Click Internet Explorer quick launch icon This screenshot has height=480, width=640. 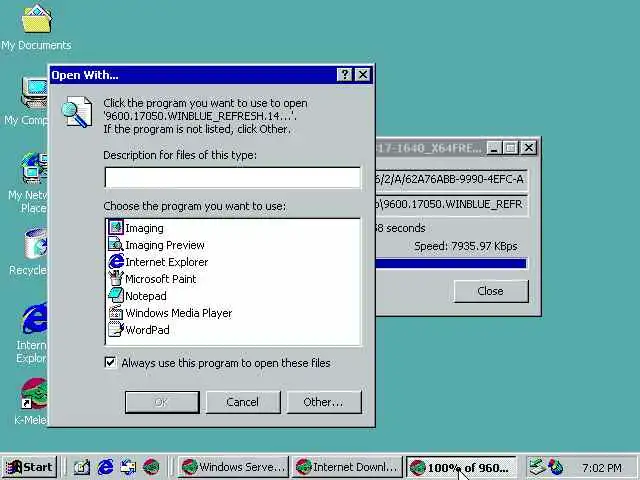point(105,467)
